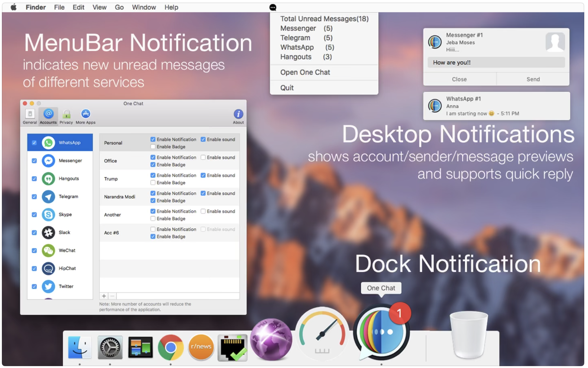Open the Trash in the dock
The height and width of the screenshot is (368, 588).
pyautogui.click(x=468, y=335)
